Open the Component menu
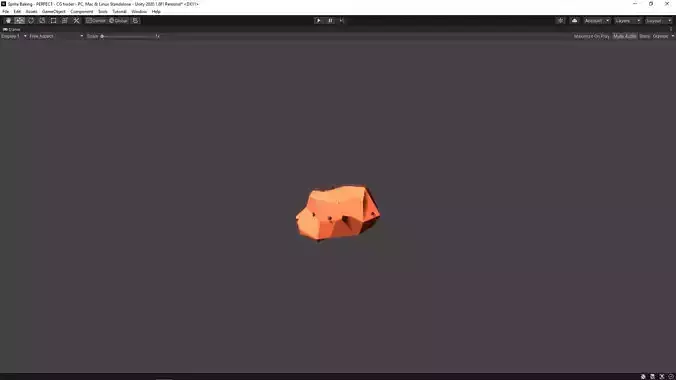 pyautogui.click(x=81, y=12)
